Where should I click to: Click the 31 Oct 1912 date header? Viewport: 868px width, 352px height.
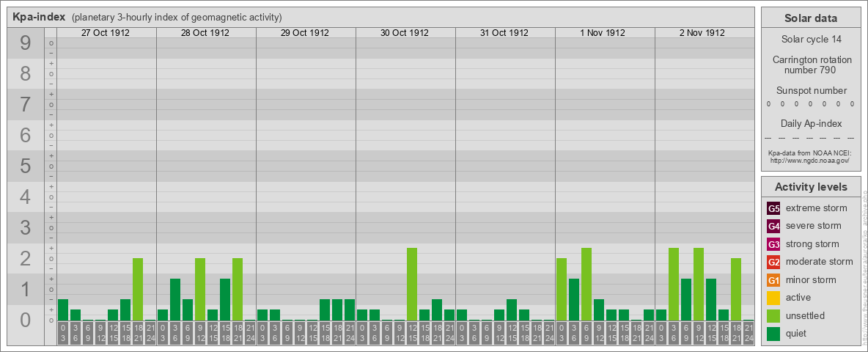(x=504, y=33)
